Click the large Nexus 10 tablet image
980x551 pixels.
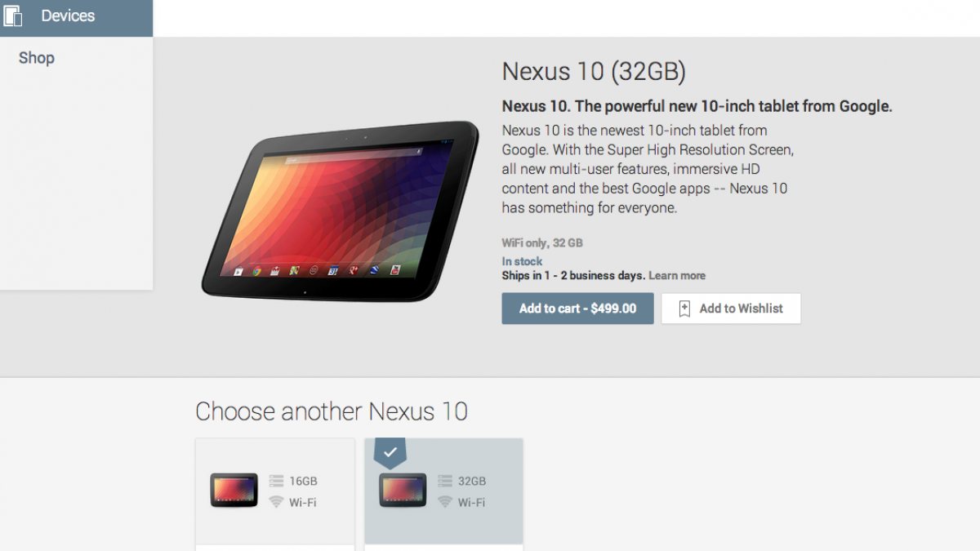coord(341,208)
